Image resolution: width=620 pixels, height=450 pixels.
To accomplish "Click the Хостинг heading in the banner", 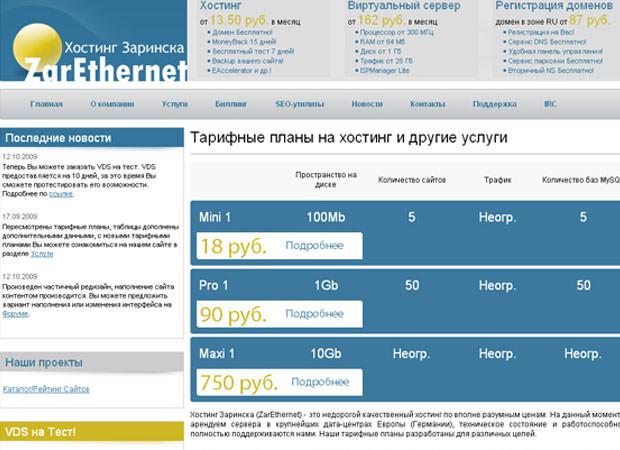I will tap(220, 6).
